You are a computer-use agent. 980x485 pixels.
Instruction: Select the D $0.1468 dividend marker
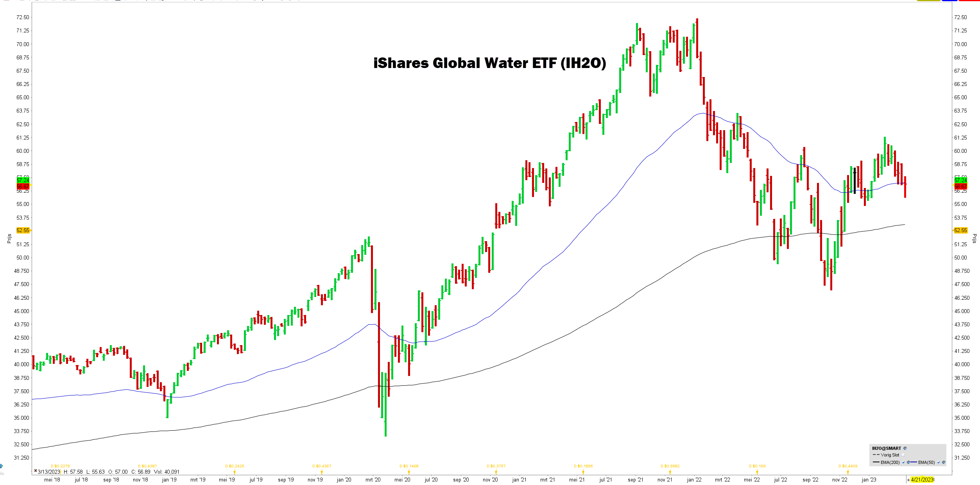[409, 466]
